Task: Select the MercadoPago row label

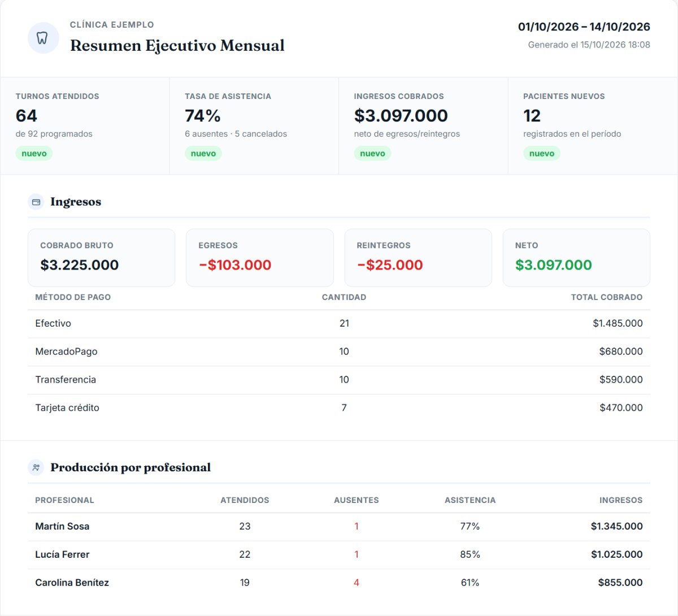Action: click(66, 352)
